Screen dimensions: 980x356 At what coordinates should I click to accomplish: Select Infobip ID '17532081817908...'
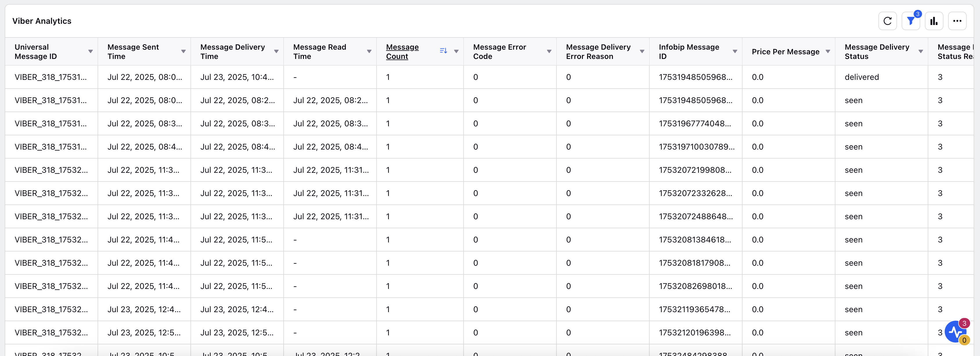tap(694, 263)
